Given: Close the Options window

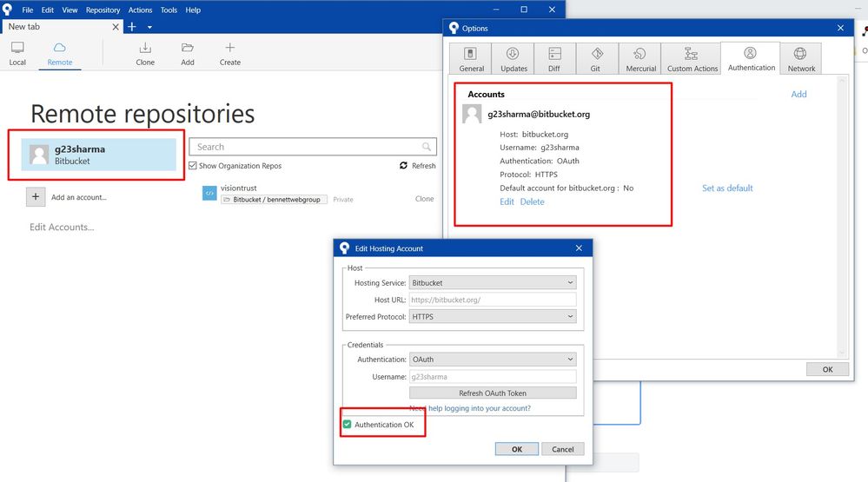Looking at the screenshot, I should pyautogui.click(x=840, y=28).
